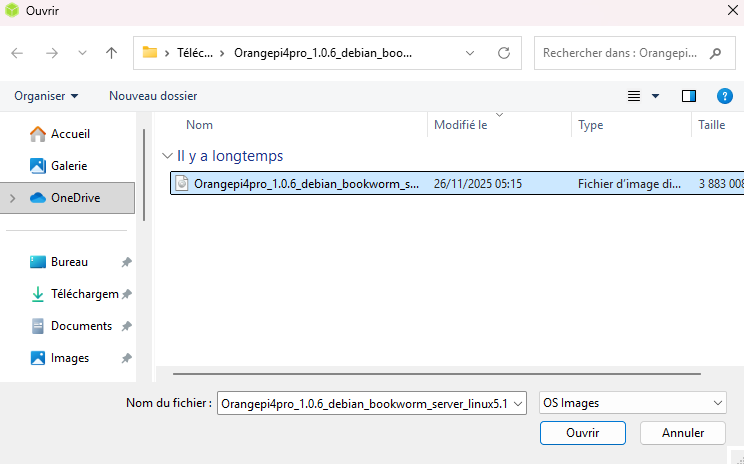
Task: Open help with the question mark icon
Action: pyautogui.click(x=725, y=96)
